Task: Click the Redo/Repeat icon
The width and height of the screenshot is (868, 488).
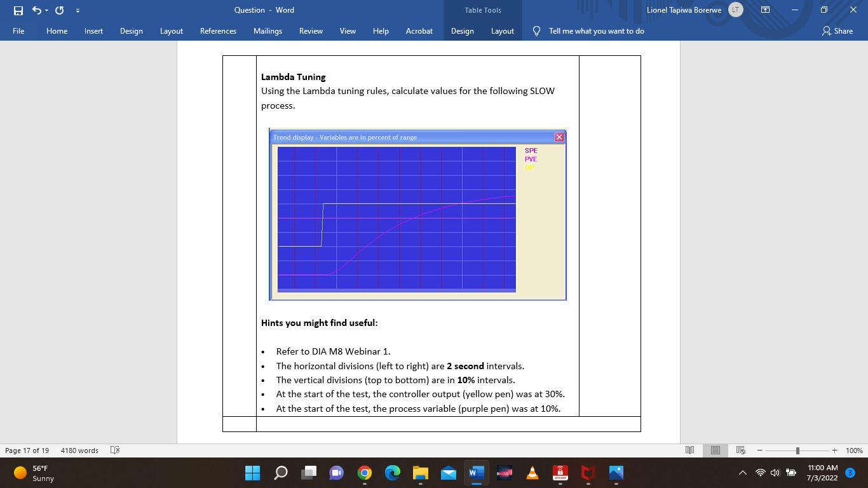Action: coord(60,10)
